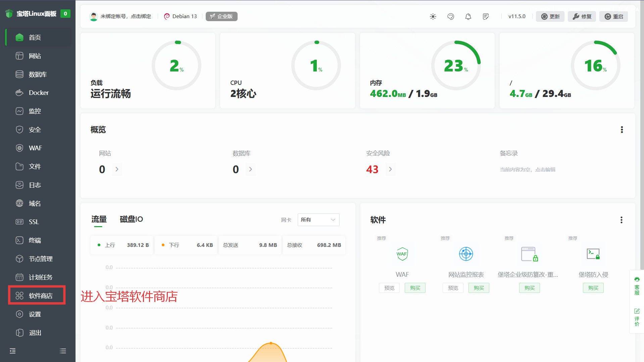The width and height of the screenshot is (644, 362).
Task: Open the theme palette icon
Action: pos(451,16)
